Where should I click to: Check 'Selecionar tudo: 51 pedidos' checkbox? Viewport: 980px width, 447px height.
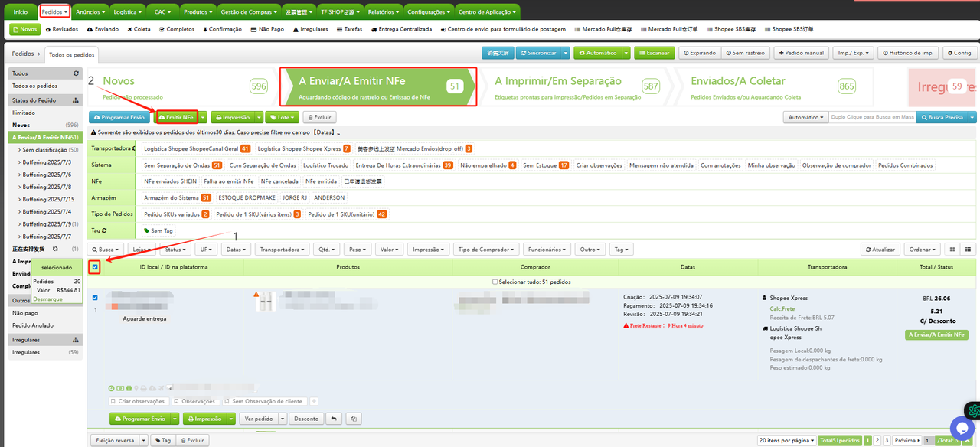495,281
